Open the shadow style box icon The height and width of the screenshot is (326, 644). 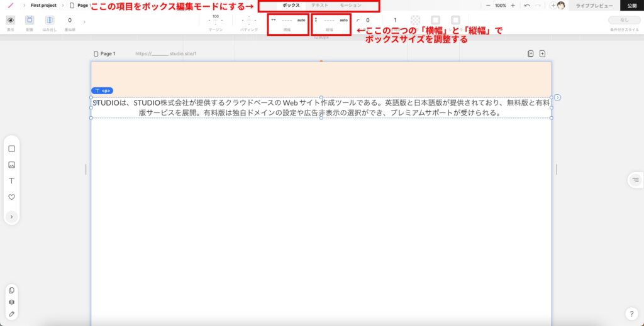click(455, 20)
